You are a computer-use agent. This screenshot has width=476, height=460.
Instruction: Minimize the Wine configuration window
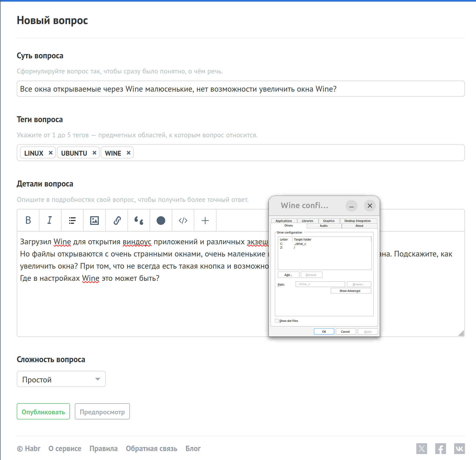point(352,206)
